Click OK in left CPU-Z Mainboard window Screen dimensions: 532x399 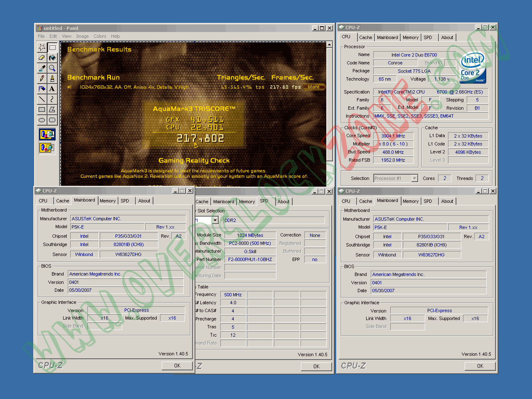coord(177,366)
